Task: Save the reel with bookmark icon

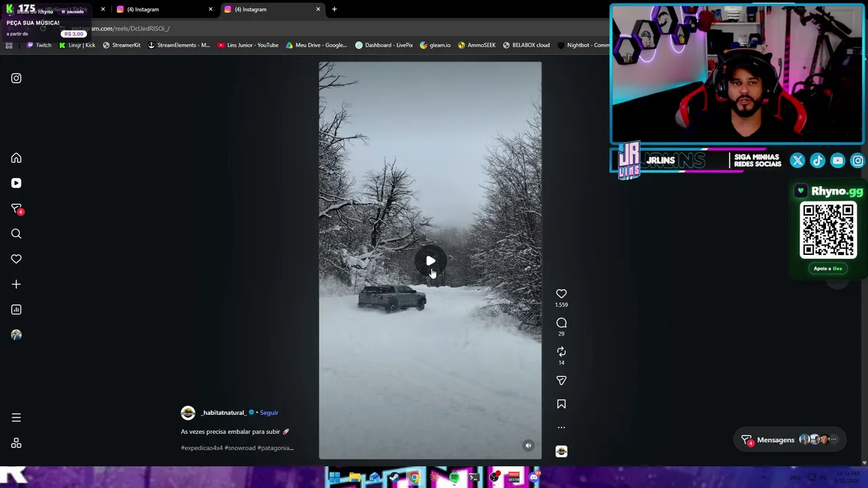Action: click(561, 404)
